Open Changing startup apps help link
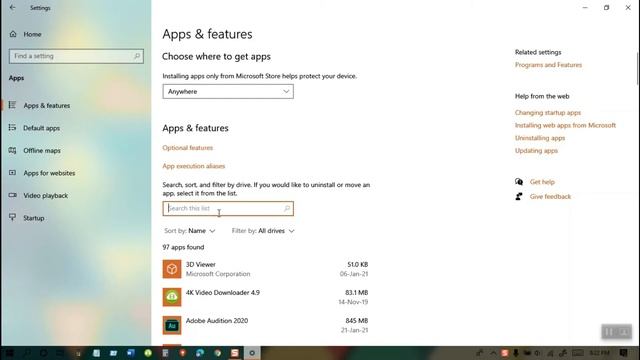 tap(547, 113)
